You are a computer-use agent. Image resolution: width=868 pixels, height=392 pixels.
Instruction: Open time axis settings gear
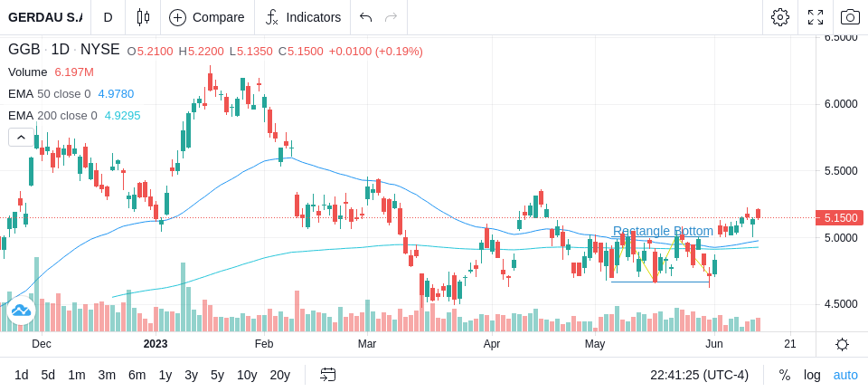[842, 344]
